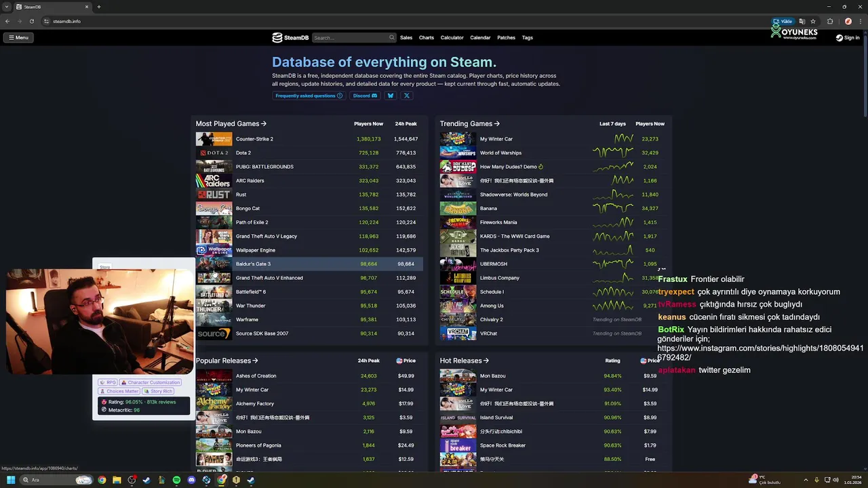Open Chrome from the taskbar

point(102,480)
